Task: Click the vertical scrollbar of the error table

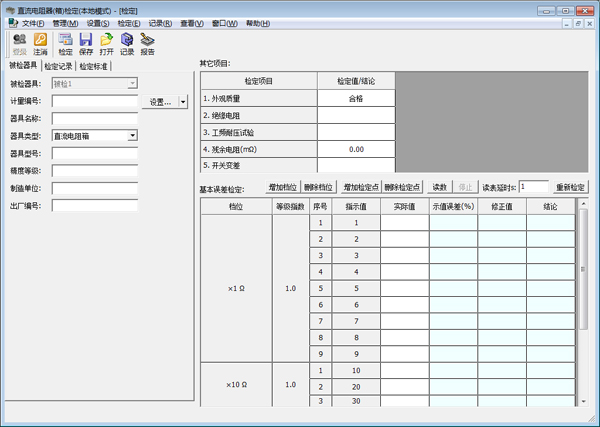Action: pyautogui.click(x=583, y=300)
